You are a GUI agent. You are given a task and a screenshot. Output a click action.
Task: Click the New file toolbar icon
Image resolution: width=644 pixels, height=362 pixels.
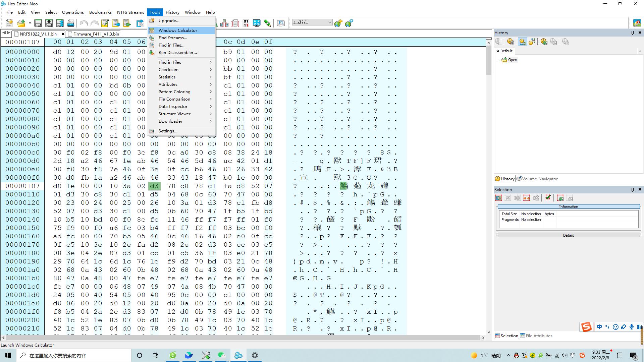tap(9, 23)
